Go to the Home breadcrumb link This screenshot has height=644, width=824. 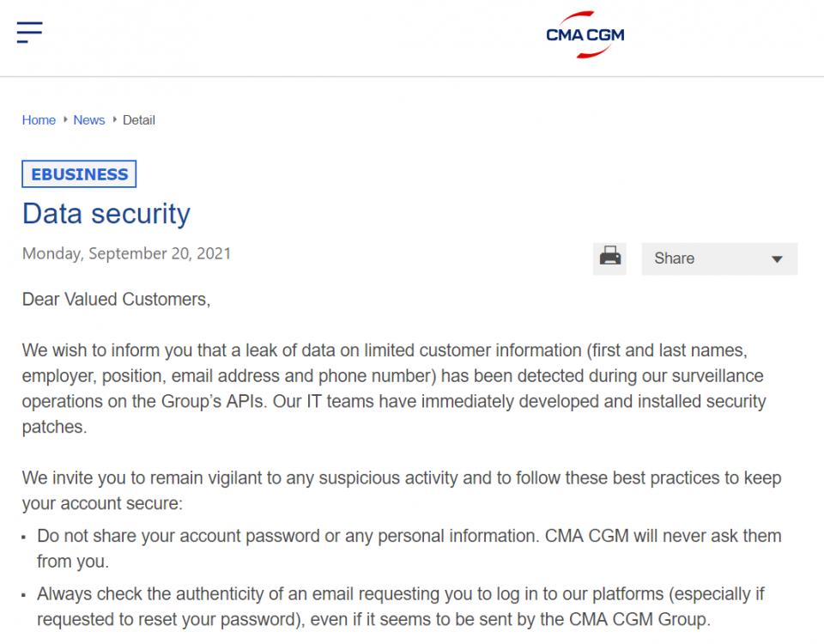[x=39, y=120]
